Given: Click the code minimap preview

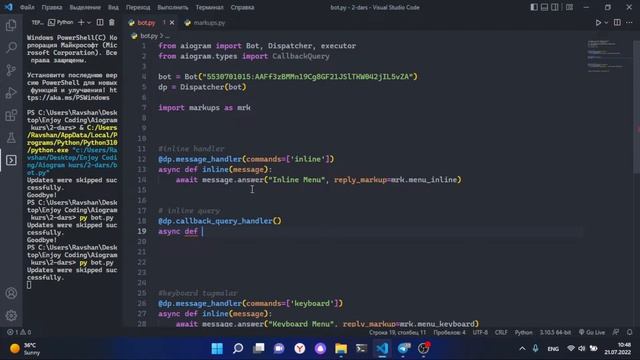Looking at the screenshot, I should tap(607, 57).
